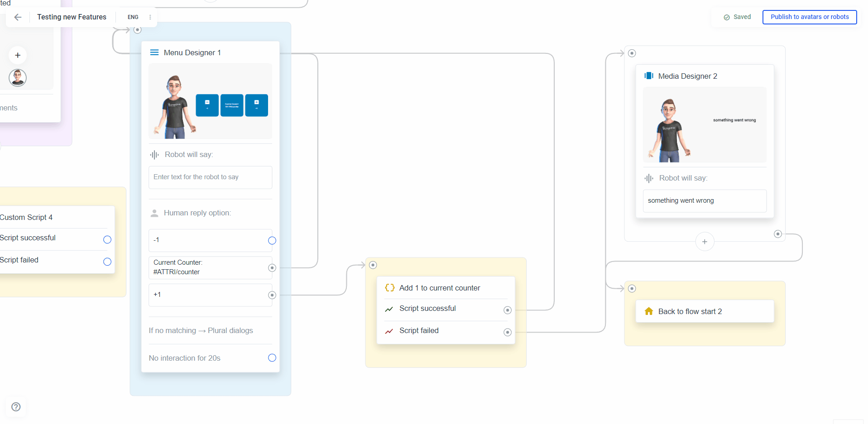Click the Custom Script 4 title

(x=26, y=217)
